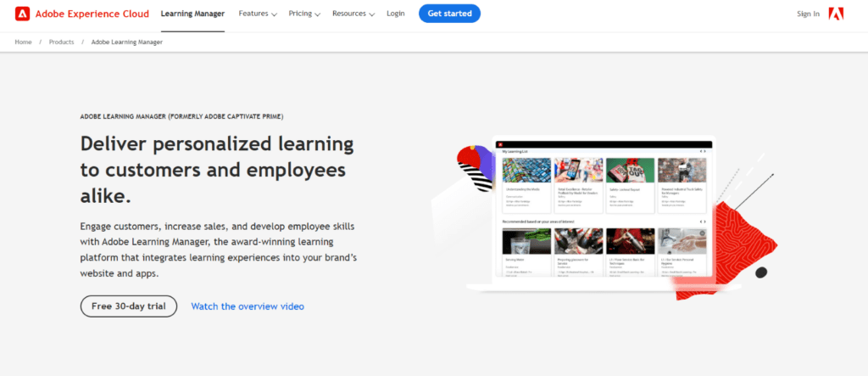
Task: Click Adobe Learning Manager breadcrumb item
Action: tap(127, 42)
